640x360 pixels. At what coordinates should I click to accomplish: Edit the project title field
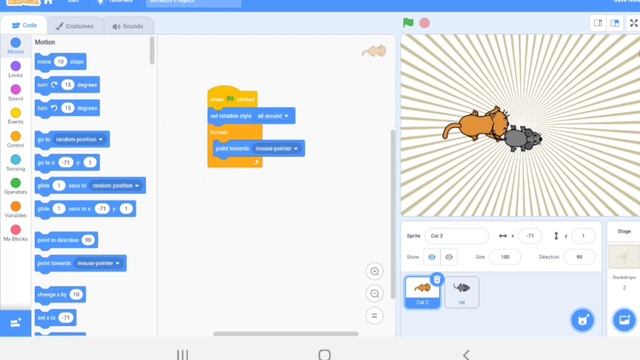click(x=193, y=2)
